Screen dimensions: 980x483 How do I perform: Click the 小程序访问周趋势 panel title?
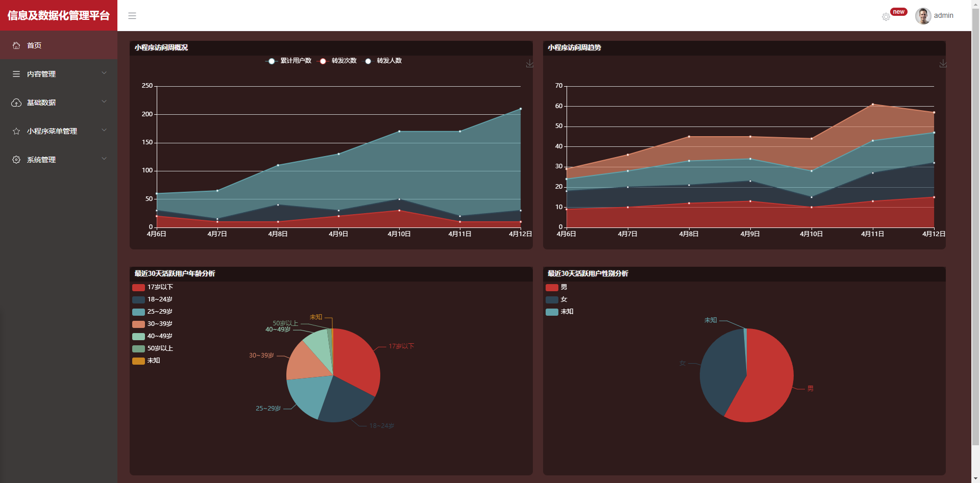coord(575,47)
